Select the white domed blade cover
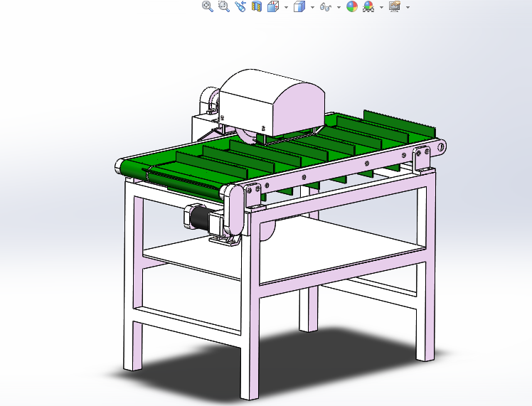The height and width of the screenshot is (406, 532). [x=272, y=102]
